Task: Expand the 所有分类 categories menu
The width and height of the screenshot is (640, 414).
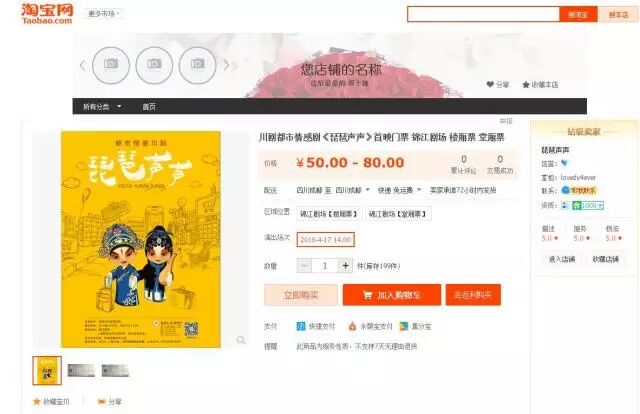Action: coord(102,107)
